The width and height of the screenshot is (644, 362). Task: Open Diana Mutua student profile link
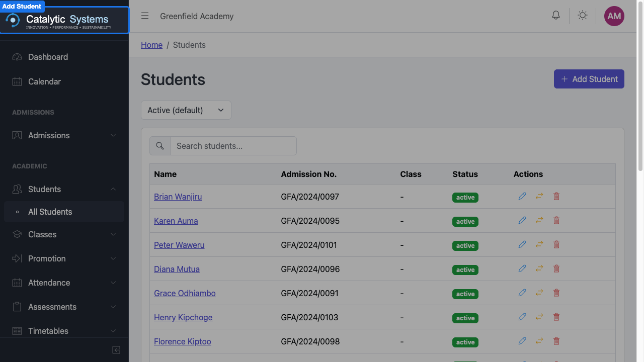(x=177, y=269)
